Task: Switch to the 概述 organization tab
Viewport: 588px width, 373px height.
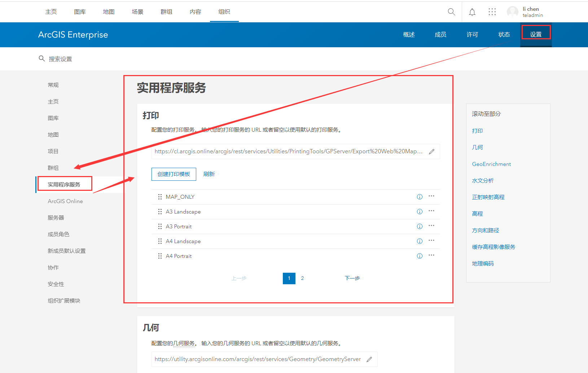Action: click(x=409, y=35)
